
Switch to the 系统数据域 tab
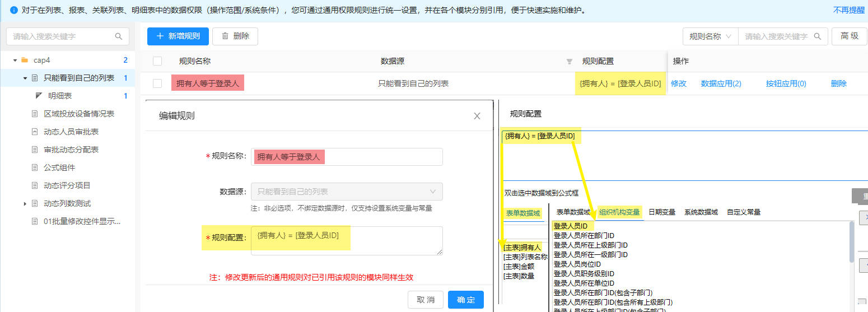701,212
